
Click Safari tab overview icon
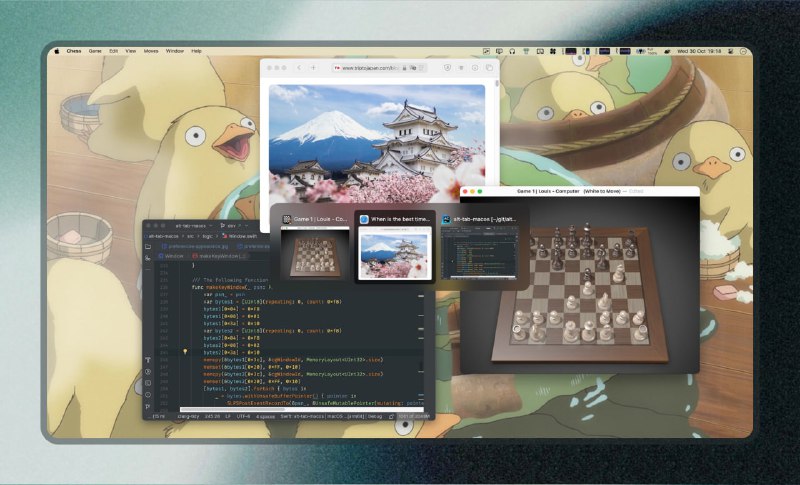pyautogui.click(x=489, y=68)
